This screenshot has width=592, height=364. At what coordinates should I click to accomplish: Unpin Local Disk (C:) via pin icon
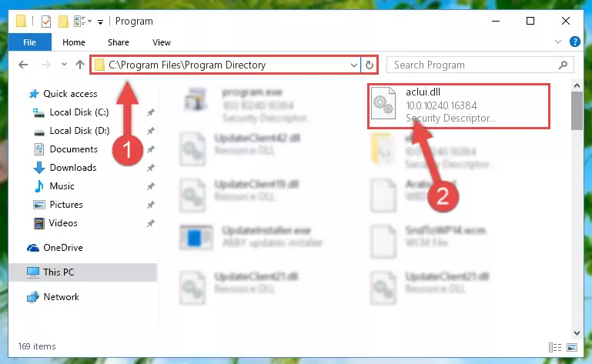pos(151,112)
